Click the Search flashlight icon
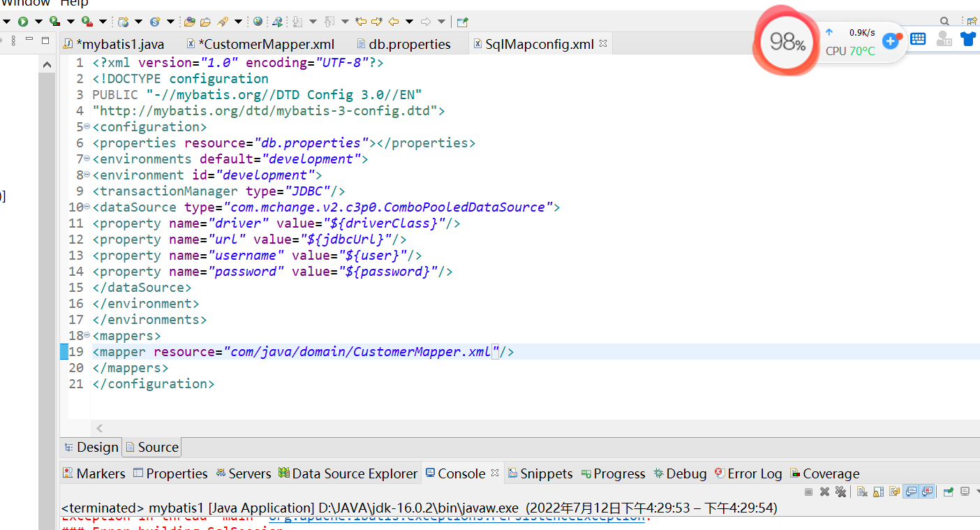Screen dimensions: 980x530 222,22
